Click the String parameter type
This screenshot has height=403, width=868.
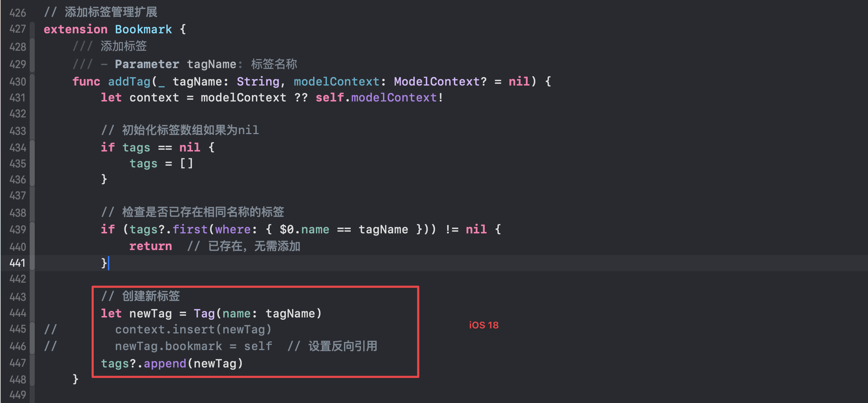click(258, 82)
